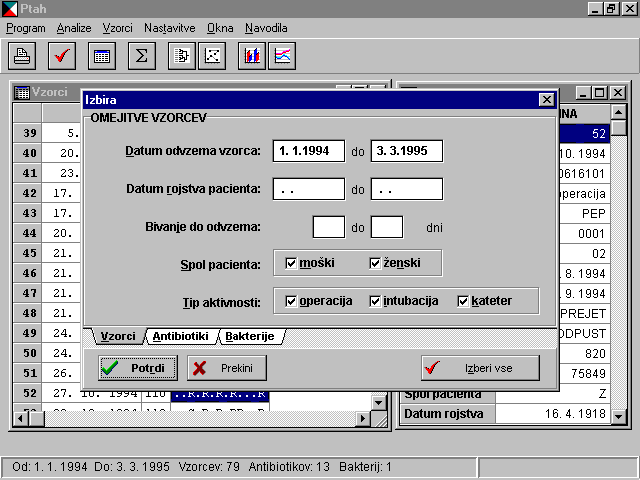Click right window scroll up arrow
The image size is (640, 480).
pyautogui.click(x=619, y=112)
